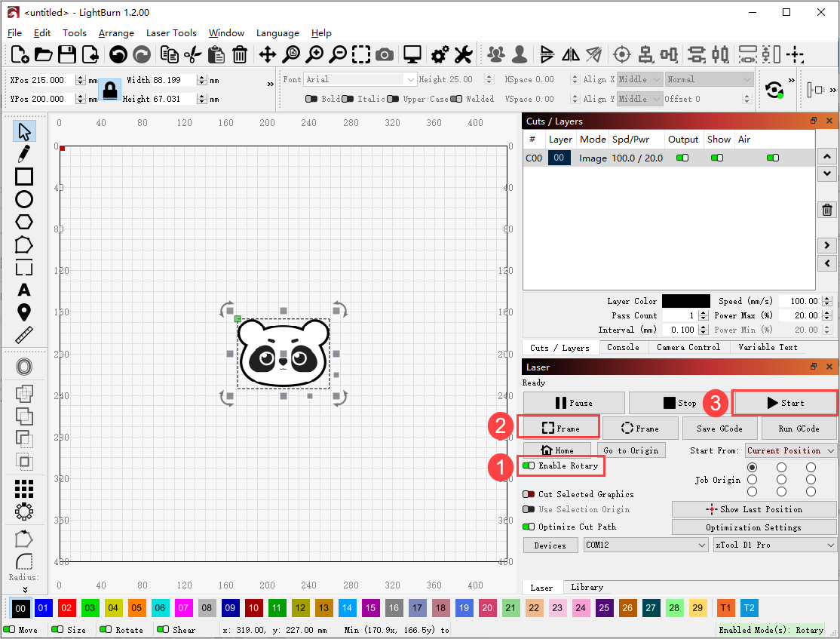
Task: Move the layer up with the arrow button
Action: (x=827, y=156)
